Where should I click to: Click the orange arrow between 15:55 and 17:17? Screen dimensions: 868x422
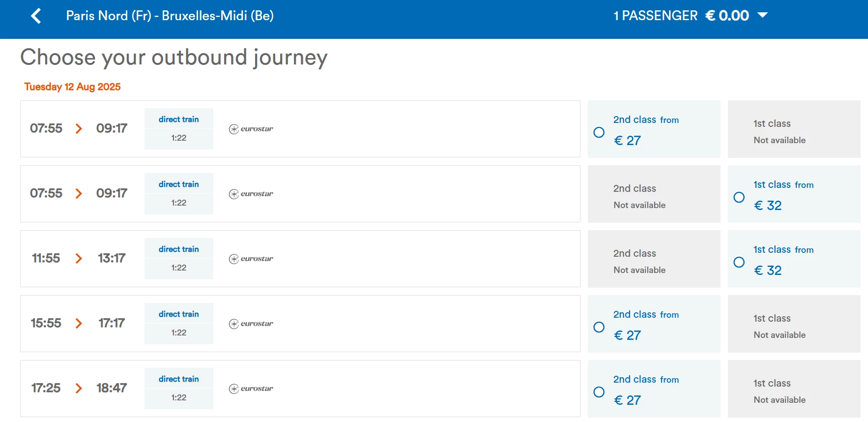coord(79,323)
